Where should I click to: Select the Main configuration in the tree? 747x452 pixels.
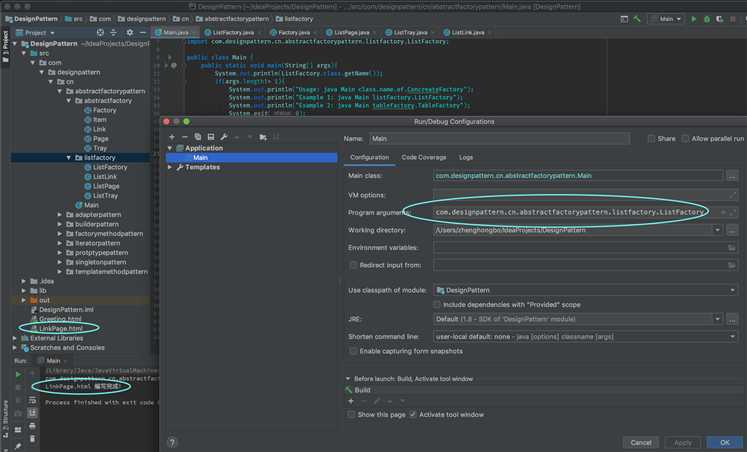pos(252,158)
